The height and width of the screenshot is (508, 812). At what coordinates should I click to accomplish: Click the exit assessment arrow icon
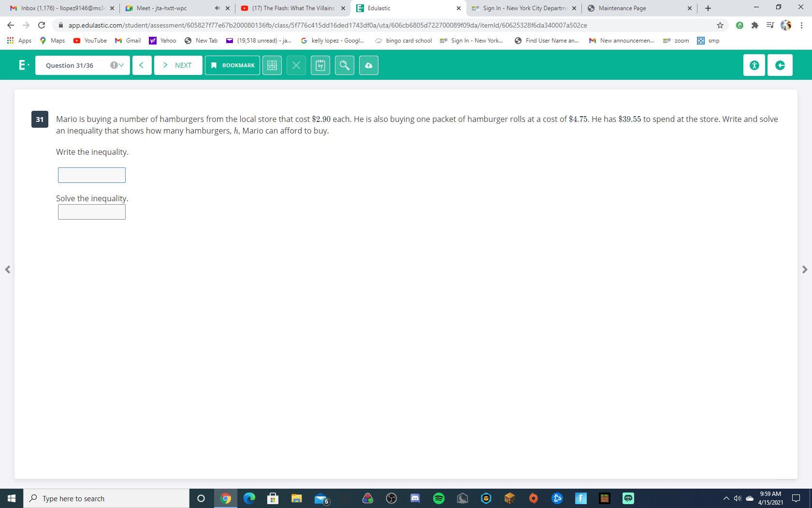tap(780, 65)
